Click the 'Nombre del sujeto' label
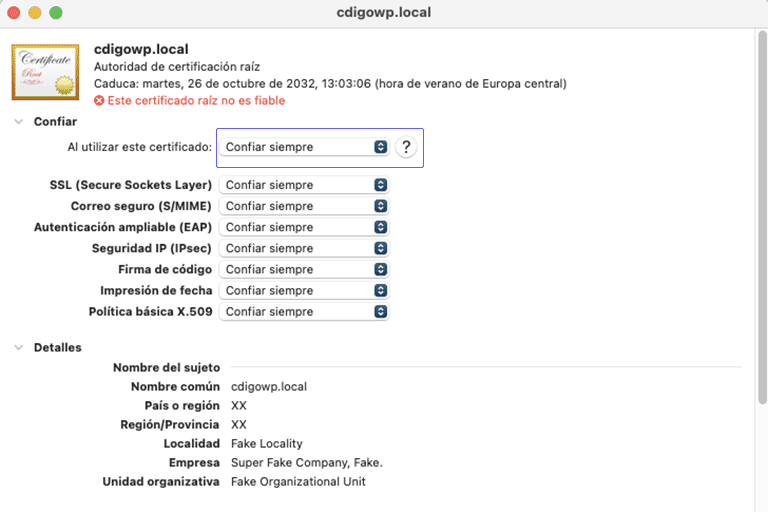 click(167, 367)
